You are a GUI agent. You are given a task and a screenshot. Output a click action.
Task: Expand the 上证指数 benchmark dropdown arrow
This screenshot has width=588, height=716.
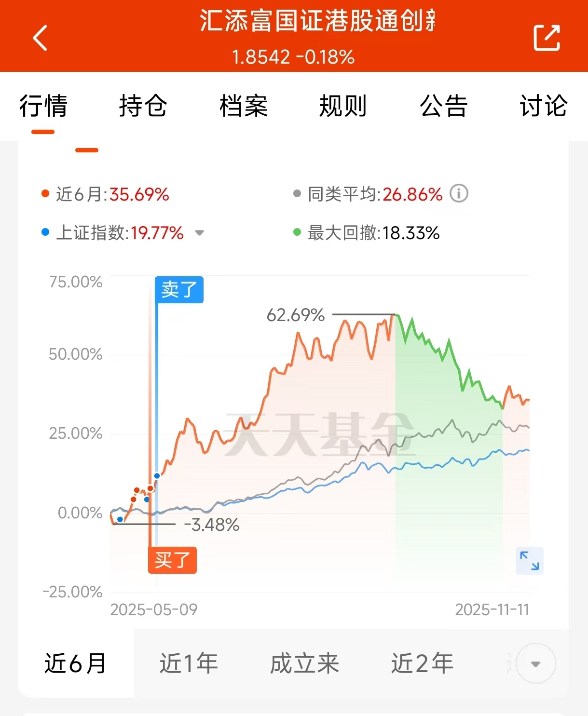tap(199, 233)
